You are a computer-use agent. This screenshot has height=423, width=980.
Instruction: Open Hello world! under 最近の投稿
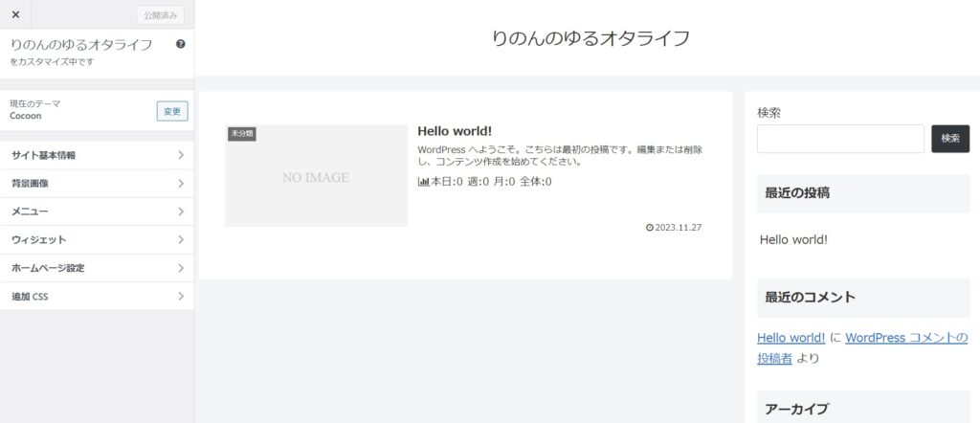(793, 239)
